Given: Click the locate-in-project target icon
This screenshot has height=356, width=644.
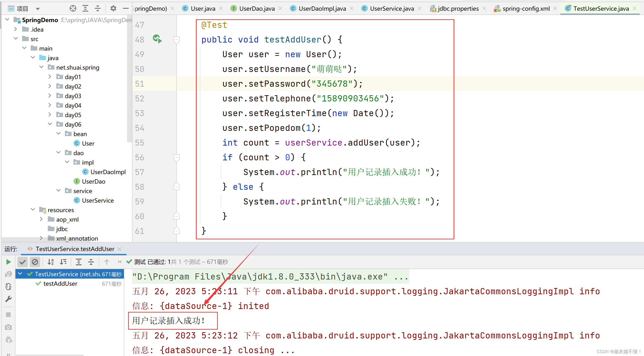Looking at the screenshot, I should 73,9.
